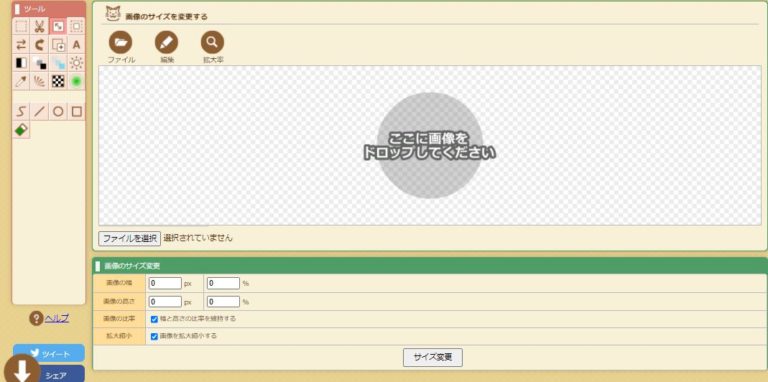Select the checkerboard transparency tool
The height and width of the screenshot is (382, 768).
(x=58, y=81)
